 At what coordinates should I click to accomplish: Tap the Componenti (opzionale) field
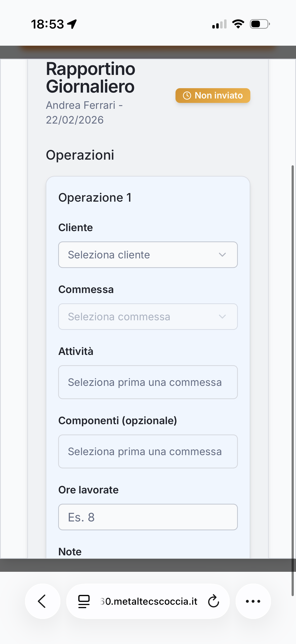[x=148, y=451]
